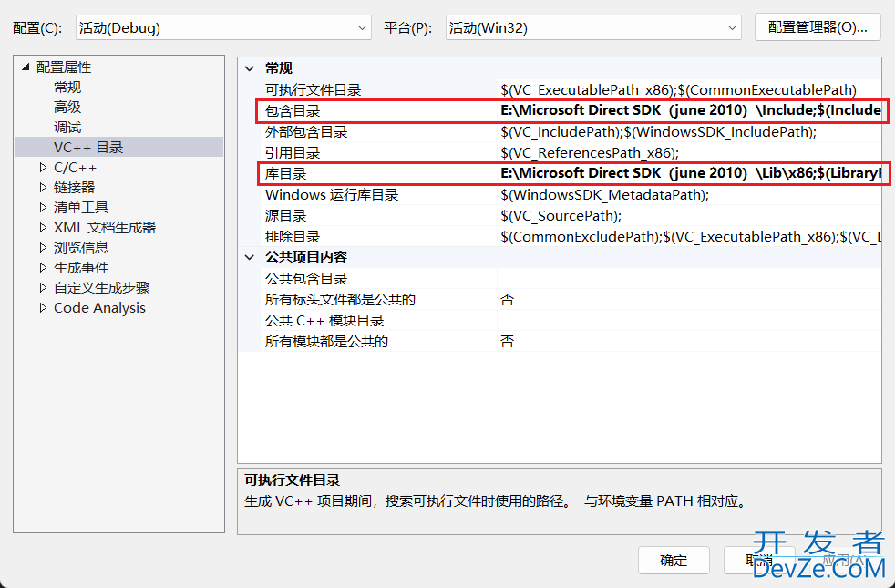Expand the 浏览信息 tree node arrow
Image resolution: width=895 pixels, height=588 pixels.
tap(43, 247)
